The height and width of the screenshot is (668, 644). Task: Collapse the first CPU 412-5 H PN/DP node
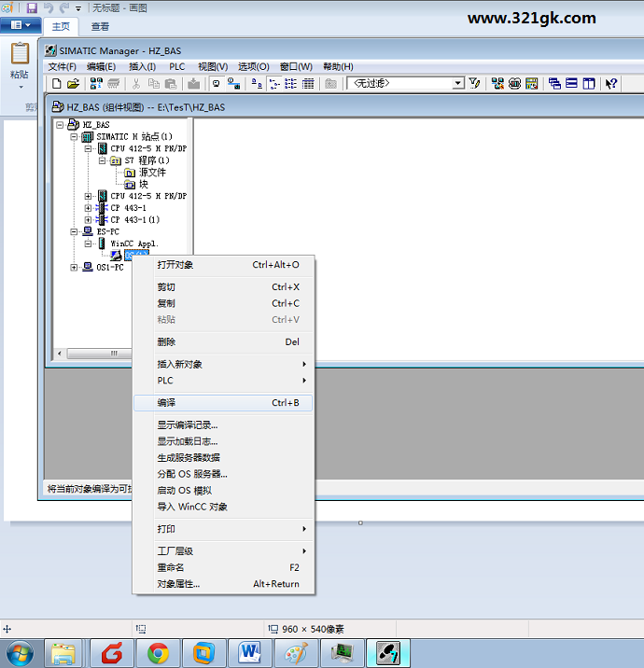click(89, 148)
